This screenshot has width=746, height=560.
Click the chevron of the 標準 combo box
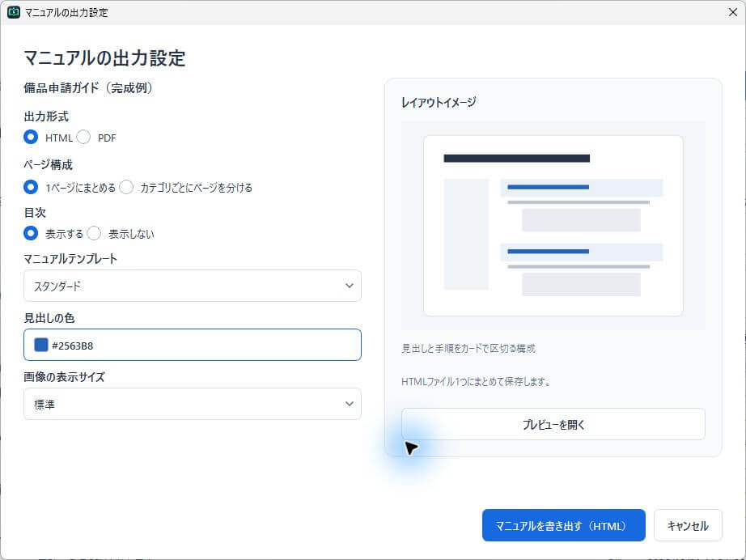pyautogui.click(x=350, y=404)
